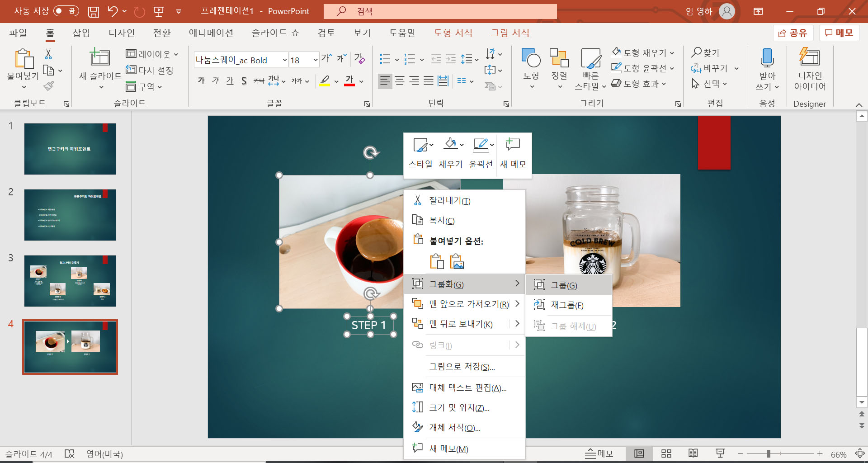Screen dimensions: 868x463
Task: Click the red font color button
Action: click(349, 81)
